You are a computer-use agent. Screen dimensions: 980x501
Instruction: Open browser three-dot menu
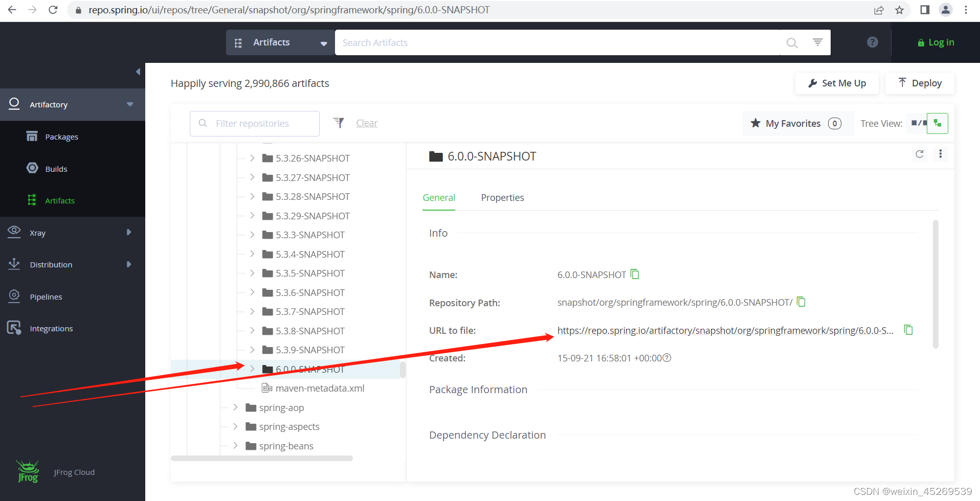pos(966,10)
